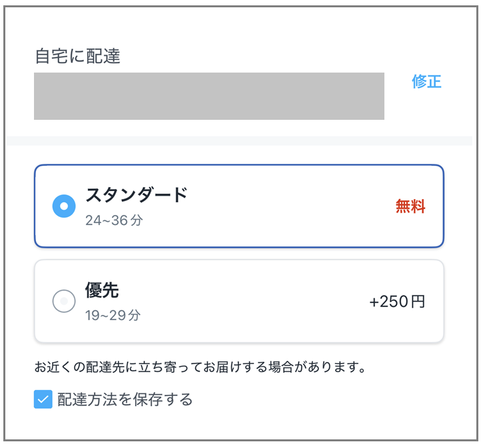
Task: Click the light gray divider band
Action: click(240, 141)
